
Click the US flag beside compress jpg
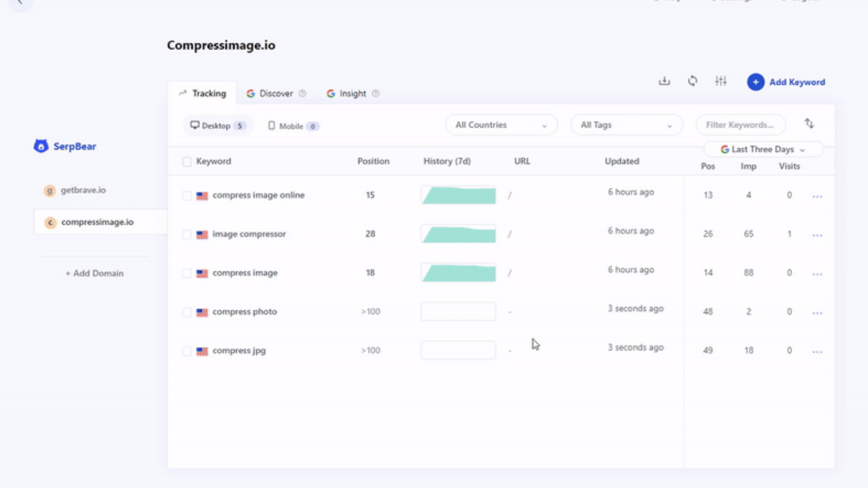[202, 351]
